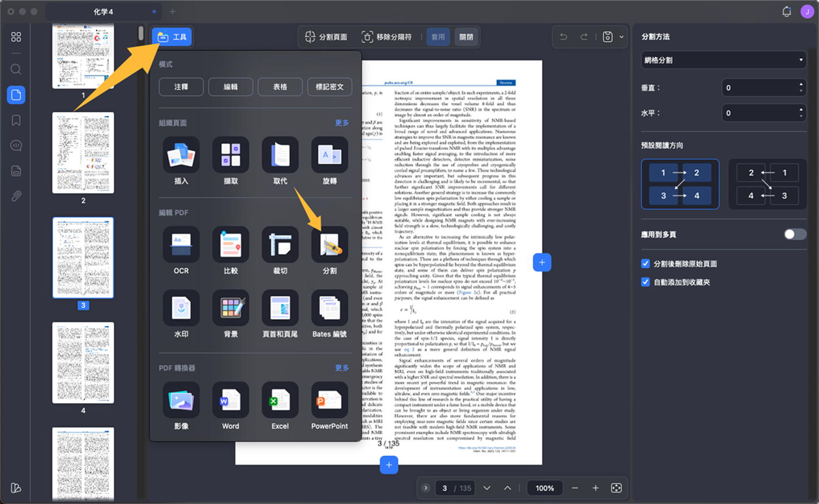The height and width of the screenshot is (504, 819).
Task: Click the Horizontal (水平) stepper arrows
Action: click(x=801, y=113)
